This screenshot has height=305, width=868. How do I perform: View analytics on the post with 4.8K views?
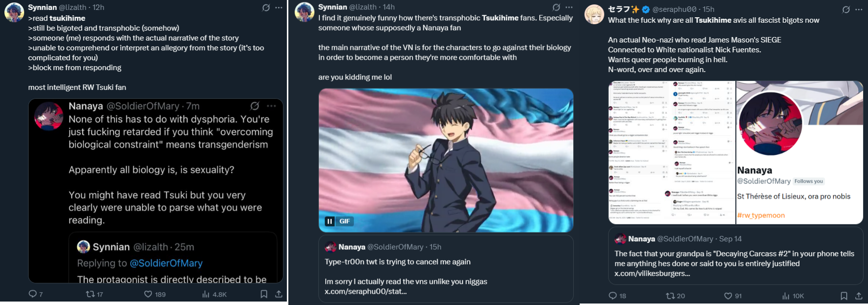coord(206,294)
